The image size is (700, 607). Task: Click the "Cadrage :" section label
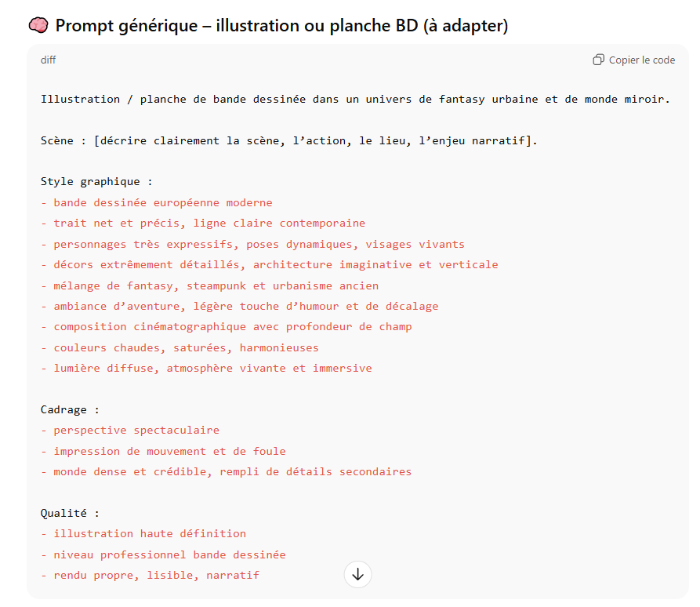70,410
